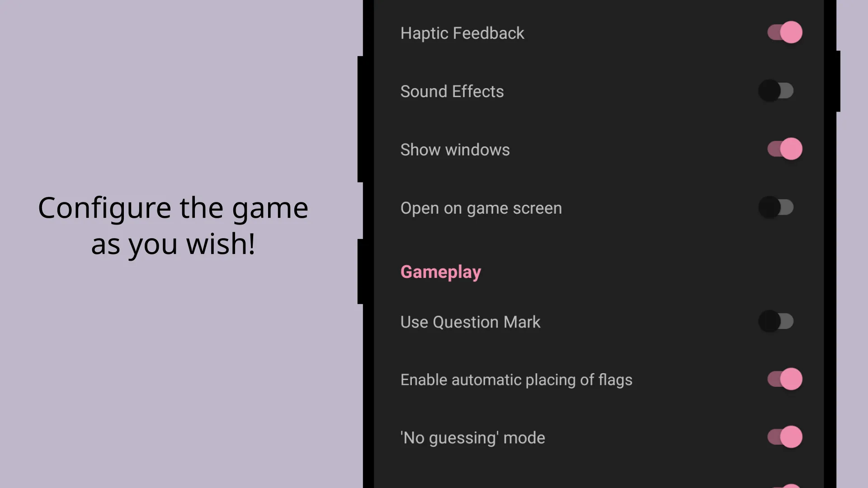Toggle Show windows setting
The width and height of the screenshot is (868, 488).
point(782,149)
